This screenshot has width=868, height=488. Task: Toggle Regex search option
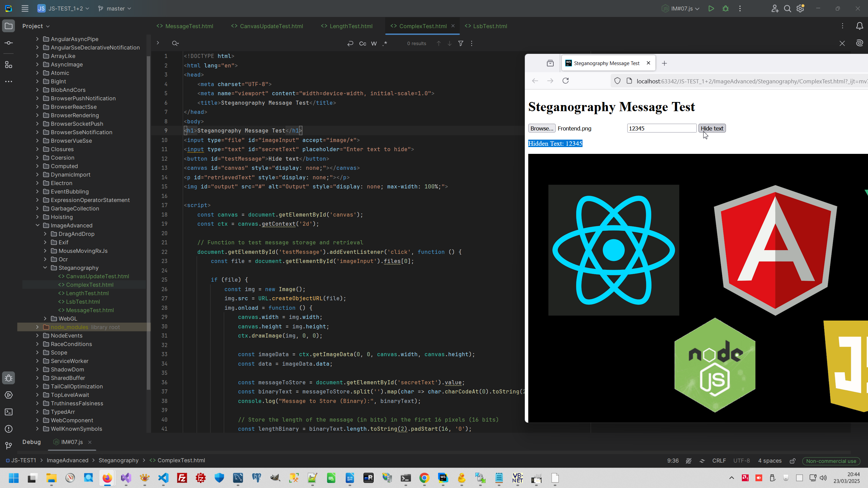click(x=385, y=43)
